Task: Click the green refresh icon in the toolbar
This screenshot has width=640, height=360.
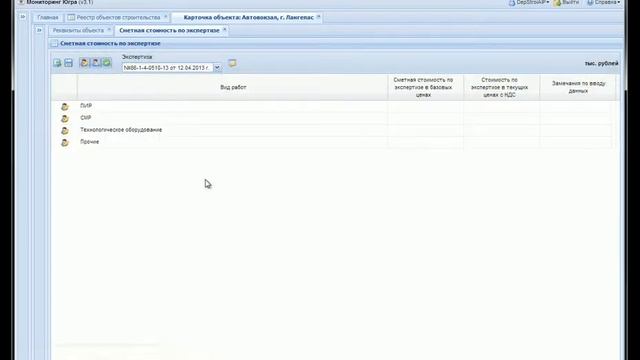Action: click(x=107, y=62)
